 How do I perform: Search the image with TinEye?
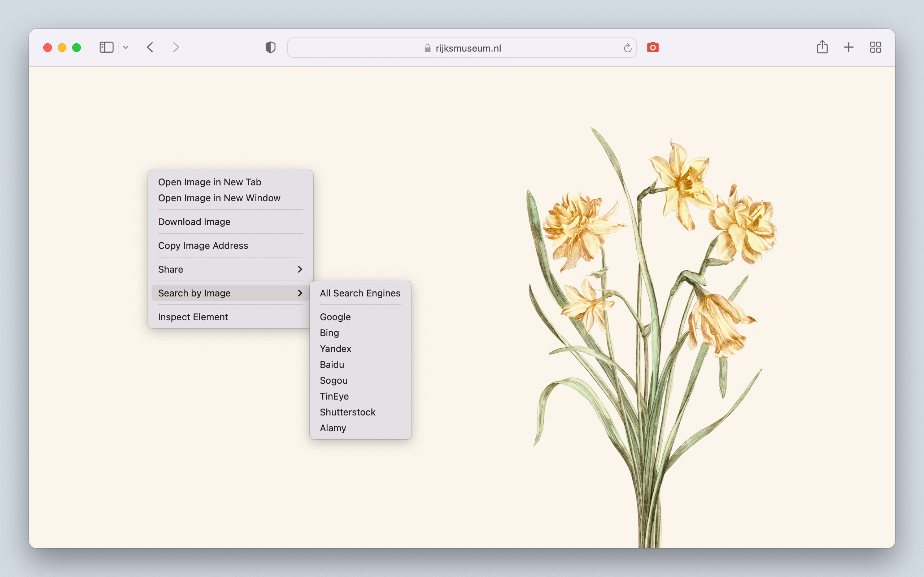coord(334,396)
